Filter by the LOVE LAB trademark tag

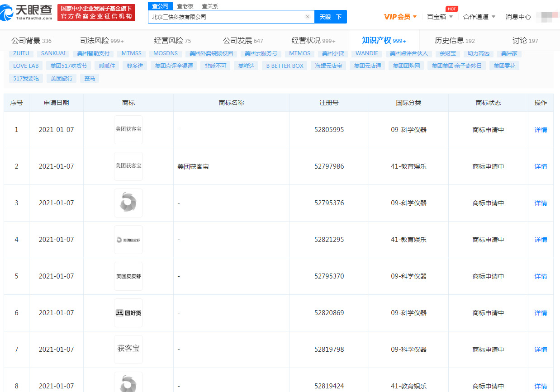tap(26, 66)
